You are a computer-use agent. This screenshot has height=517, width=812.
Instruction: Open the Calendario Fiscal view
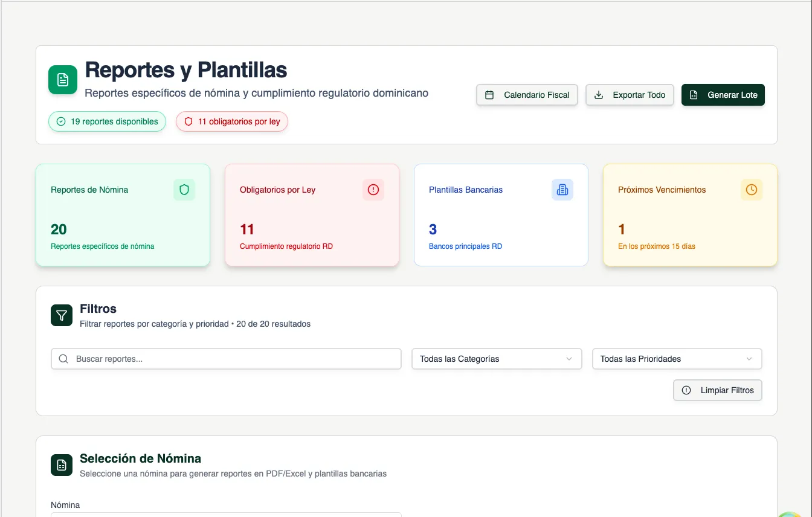pos(527,95)
